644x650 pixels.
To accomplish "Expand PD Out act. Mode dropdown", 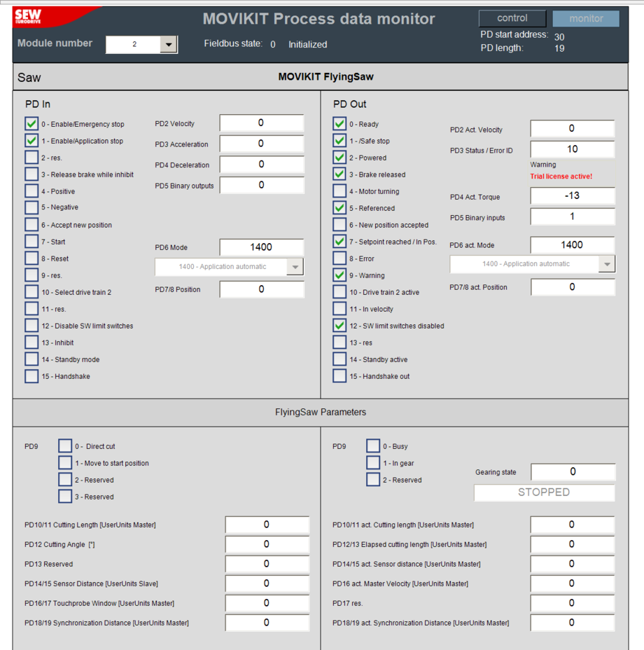I will 606,264.
